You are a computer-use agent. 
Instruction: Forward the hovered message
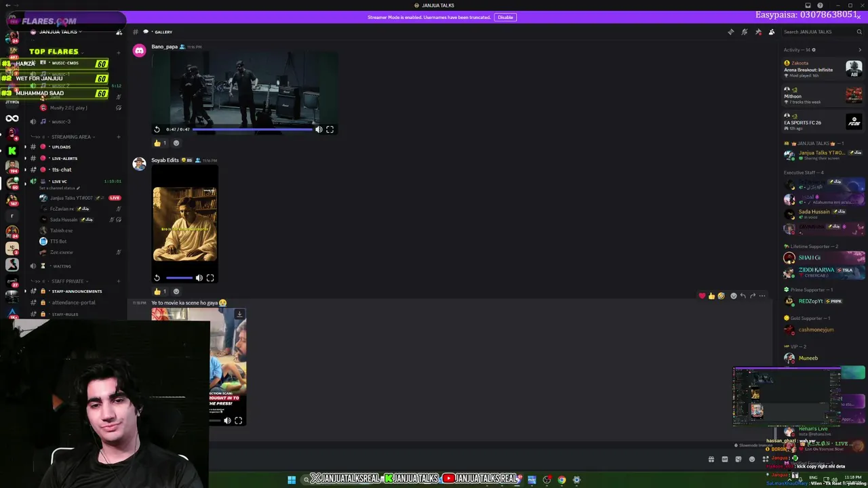(753, 296)
